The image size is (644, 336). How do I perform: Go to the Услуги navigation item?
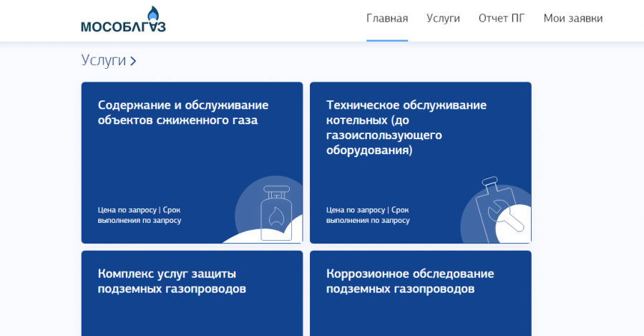click(x=443, y=19)
